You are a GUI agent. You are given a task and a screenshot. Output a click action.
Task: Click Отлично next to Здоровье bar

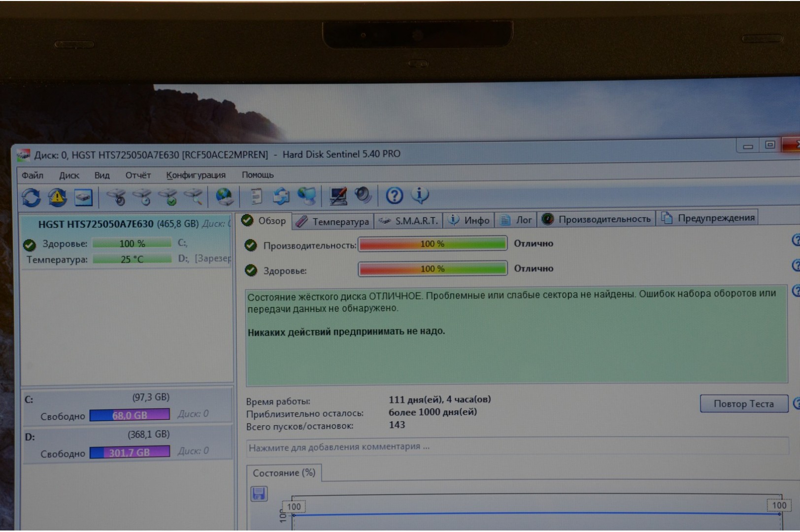533,268
